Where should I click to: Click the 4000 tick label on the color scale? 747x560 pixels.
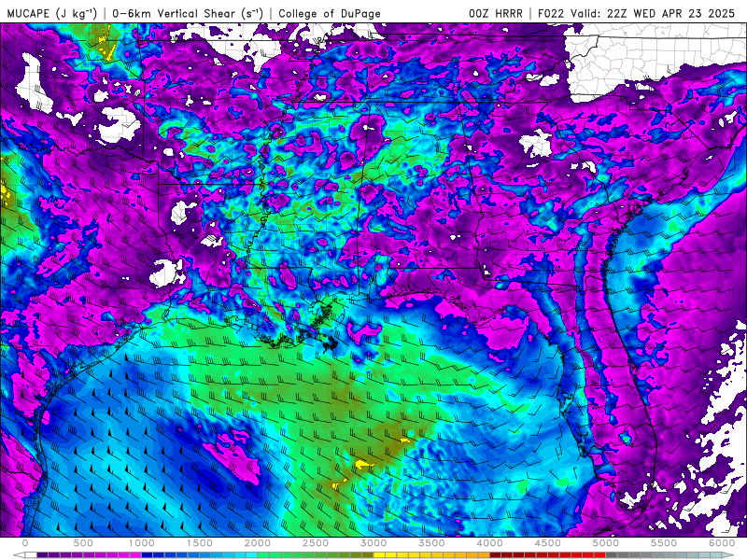pyautogui.click(x=490, y=543)
